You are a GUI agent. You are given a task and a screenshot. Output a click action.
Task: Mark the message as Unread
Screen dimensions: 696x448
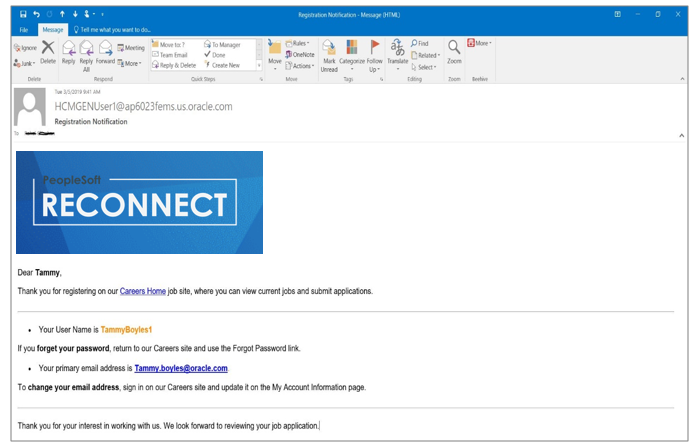pos(329,56)
